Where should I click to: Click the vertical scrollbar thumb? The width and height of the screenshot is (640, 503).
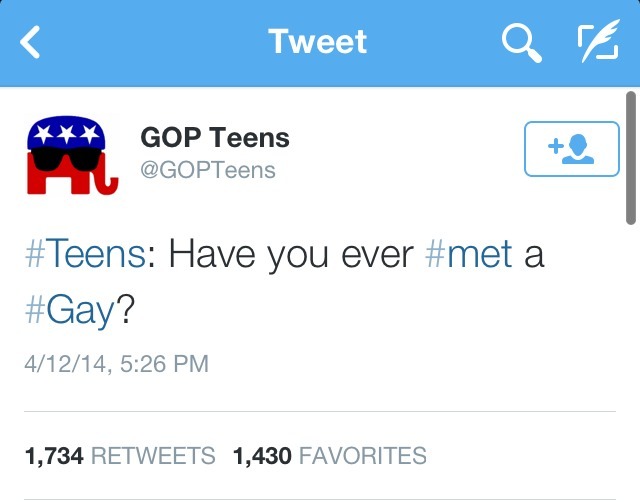tap(631, 157)
